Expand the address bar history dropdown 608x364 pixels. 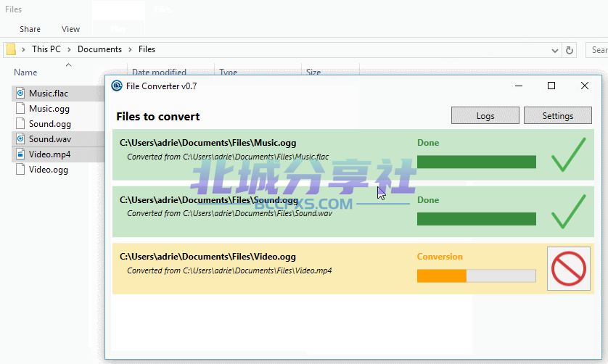[x=555, y=50]
